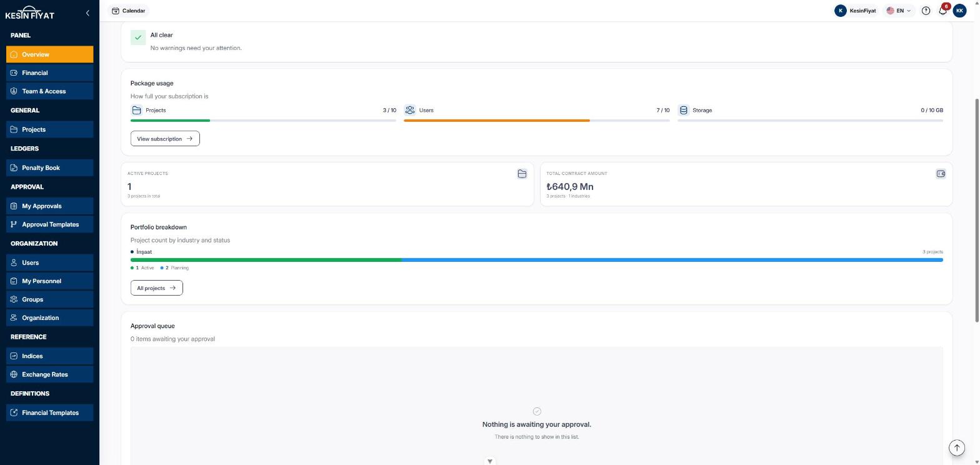Click the Storage usage progress bar
The height and width of the screenshot is (465, 980).
pos(810,121)
